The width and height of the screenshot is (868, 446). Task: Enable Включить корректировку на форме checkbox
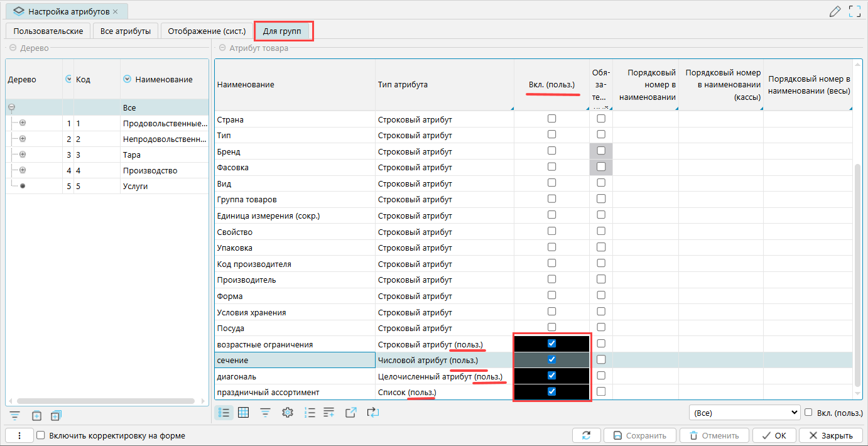coord(41,435)
